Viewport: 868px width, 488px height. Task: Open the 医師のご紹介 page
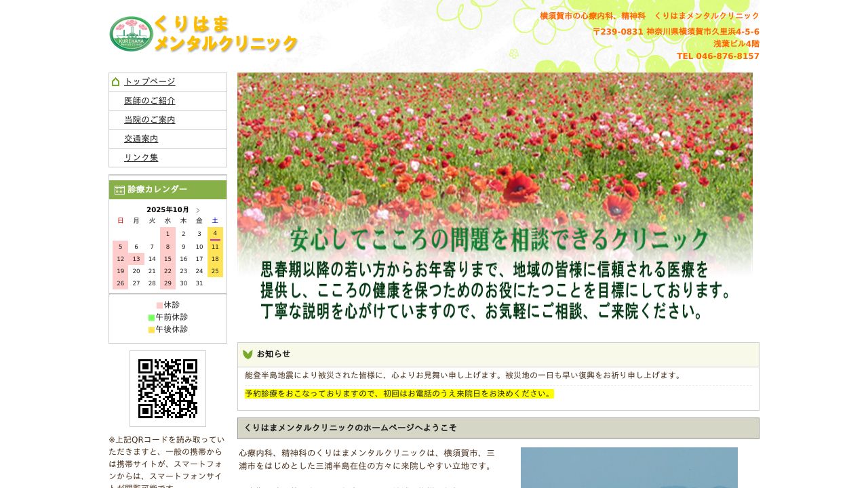[x=149, y=101]
